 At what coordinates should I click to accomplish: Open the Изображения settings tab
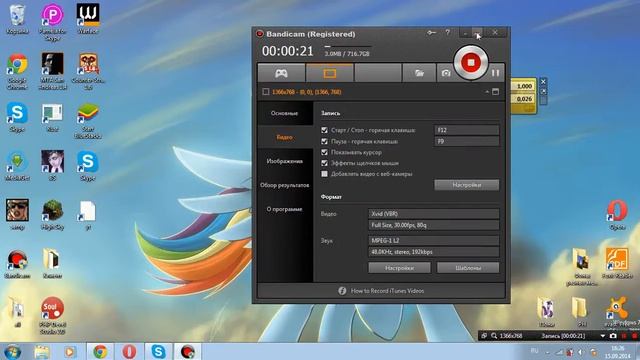point(285,161)
